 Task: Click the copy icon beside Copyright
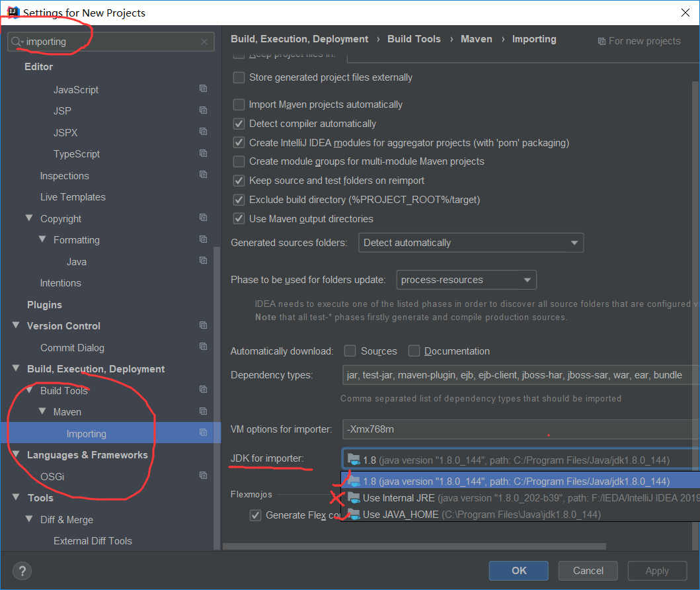pyautogui.click(x=203, y=218)
